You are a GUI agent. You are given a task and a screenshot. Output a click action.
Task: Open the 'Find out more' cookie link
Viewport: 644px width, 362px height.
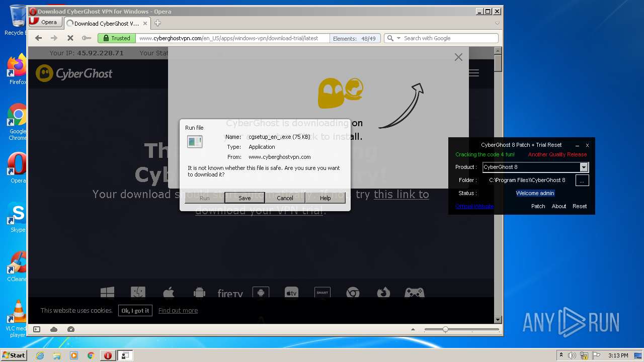(x=178, y=310)
